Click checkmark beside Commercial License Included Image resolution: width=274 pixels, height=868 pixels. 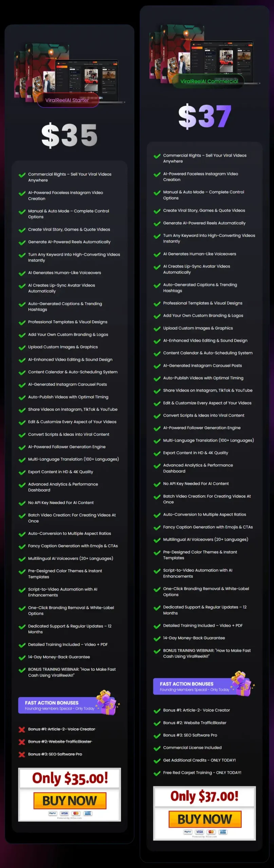pyautogui.click(x=157, y=748)
